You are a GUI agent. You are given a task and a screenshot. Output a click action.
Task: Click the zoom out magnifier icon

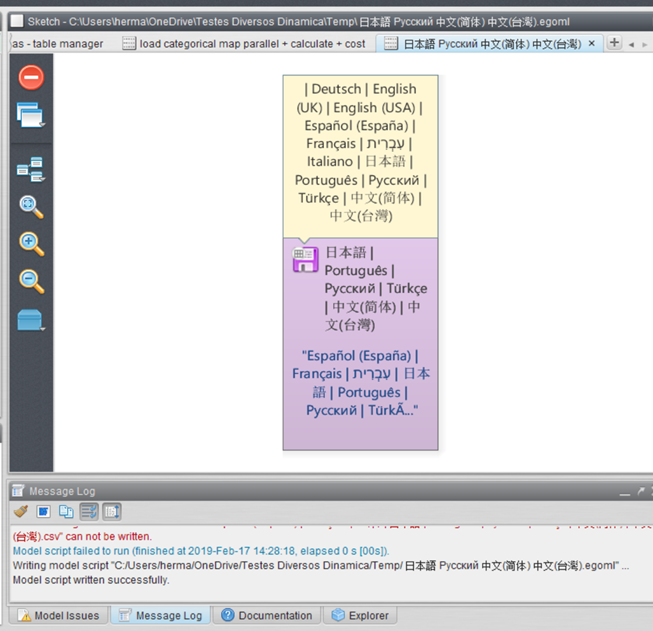(31, 281)
